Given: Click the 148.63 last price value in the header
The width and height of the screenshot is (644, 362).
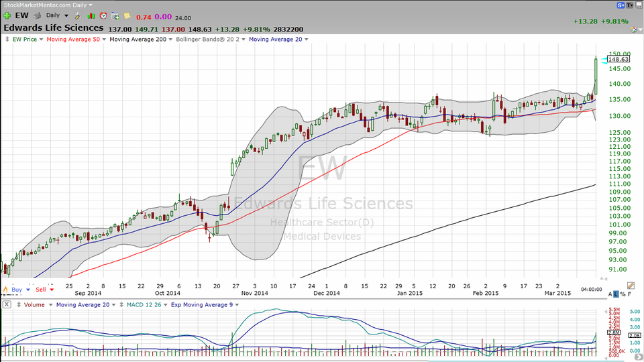Looking at the screenshot, I should tap(200, 29).
